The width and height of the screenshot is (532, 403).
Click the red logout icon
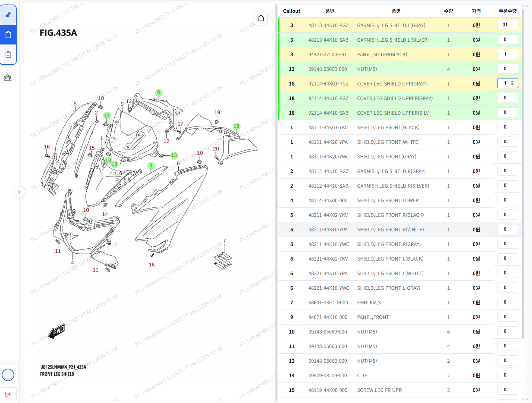point(8,394)
